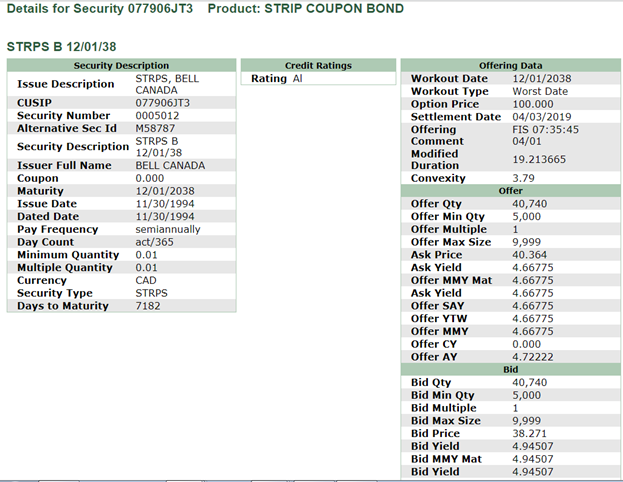Click the green "Bid" subsection header
Viewport: 623px width, 482px height.
[x=511, y=370]
